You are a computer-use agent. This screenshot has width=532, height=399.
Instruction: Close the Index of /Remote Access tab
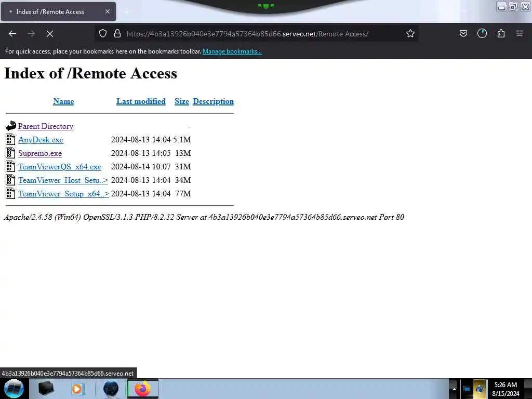click(108, 11)
